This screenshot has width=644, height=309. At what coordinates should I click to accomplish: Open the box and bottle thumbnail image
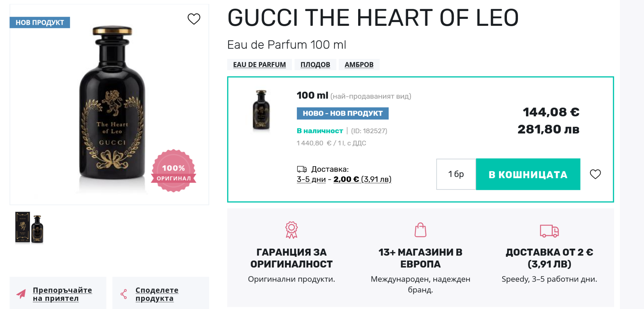(x=29, y=228)
